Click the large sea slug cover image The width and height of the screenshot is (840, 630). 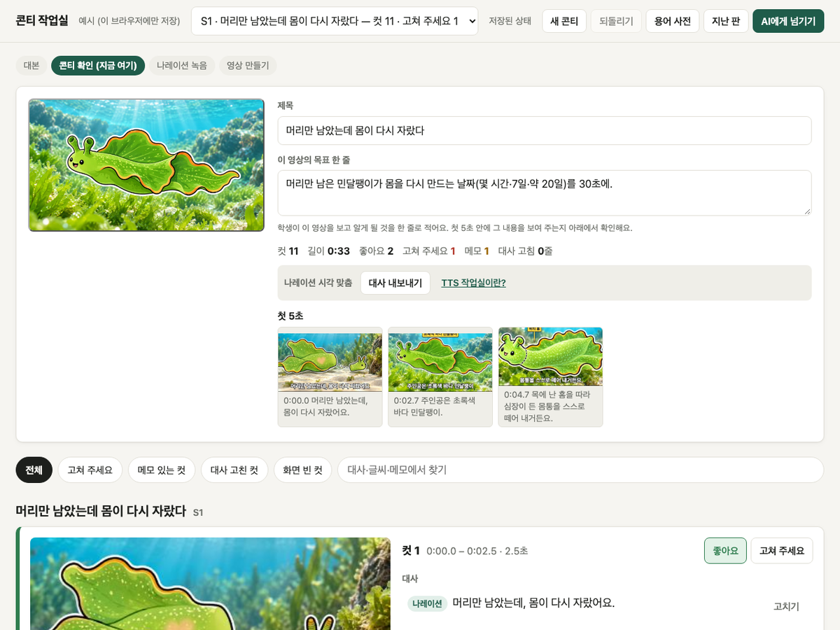click(x=146, y=165)
